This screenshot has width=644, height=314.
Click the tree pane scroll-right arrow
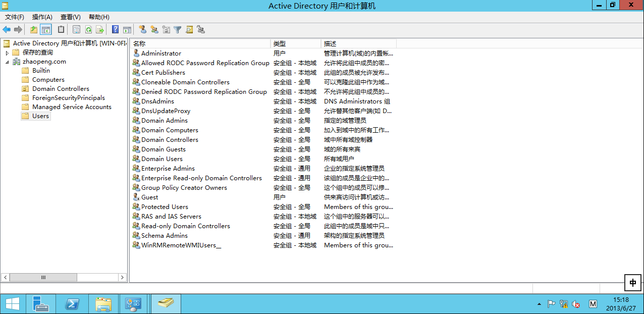pos(123,277)
